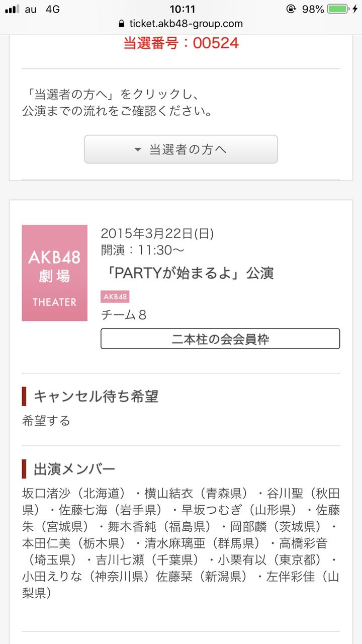This screenshot has height=644, width=362.
Task: Tap the small pink AKB48 tag
Action: [115, 296]
